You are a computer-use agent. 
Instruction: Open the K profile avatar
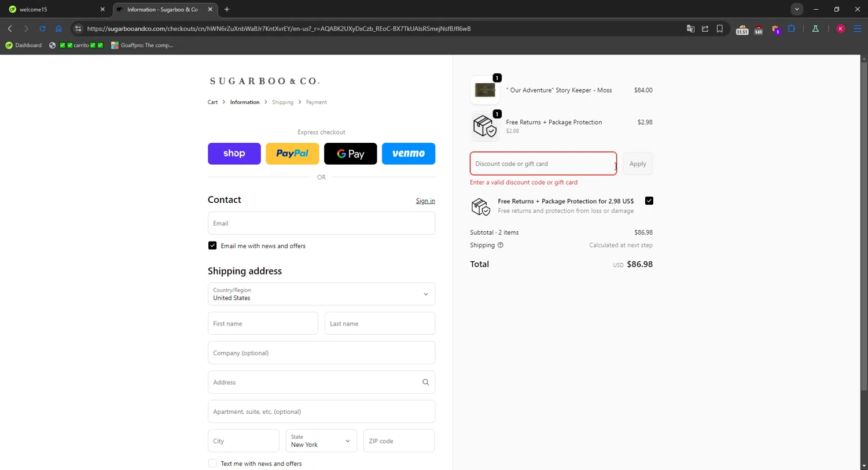click(x=841, y=28)
